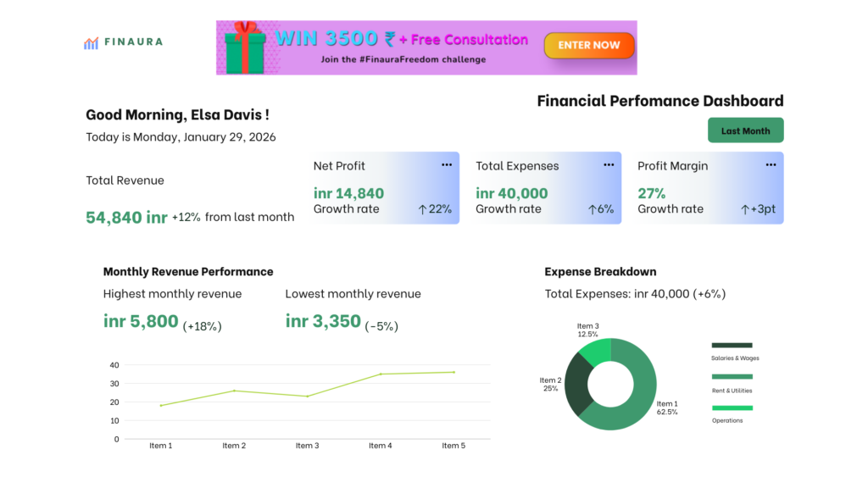Click the Finaura bar-chart logo icon
This screenshot has height=488, width=868.
91,42
